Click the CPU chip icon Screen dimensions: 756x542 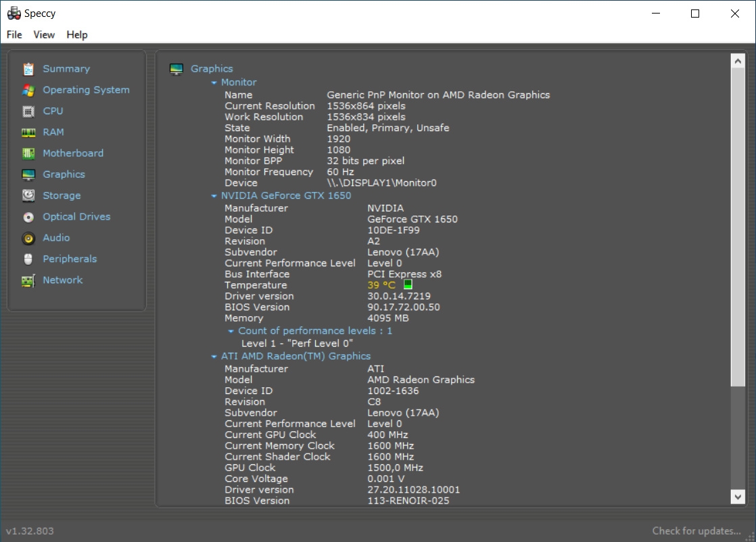tap(28, 112)
